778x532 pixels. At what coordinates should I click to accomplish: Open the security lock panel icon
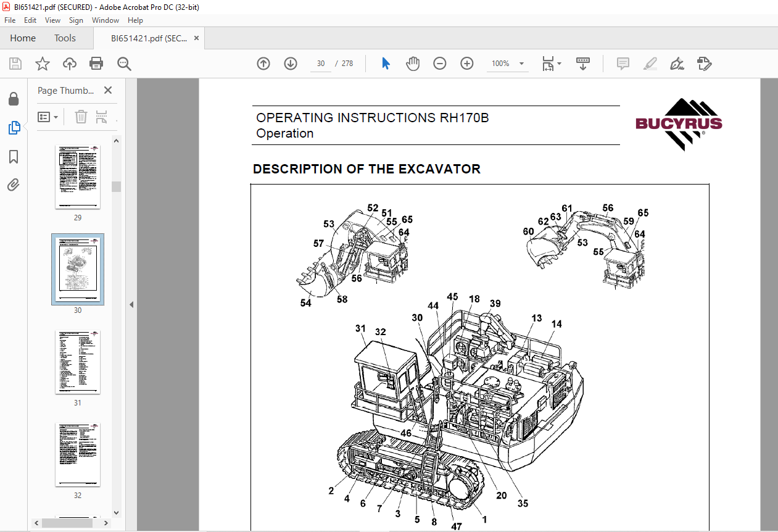14,99
